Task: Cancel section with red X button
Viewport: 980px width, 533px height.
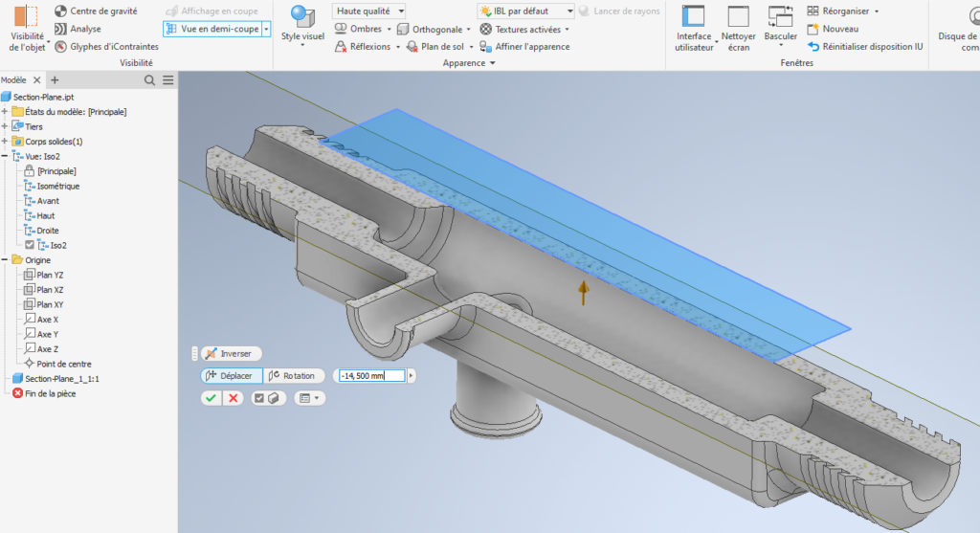Action: point(233,398)
